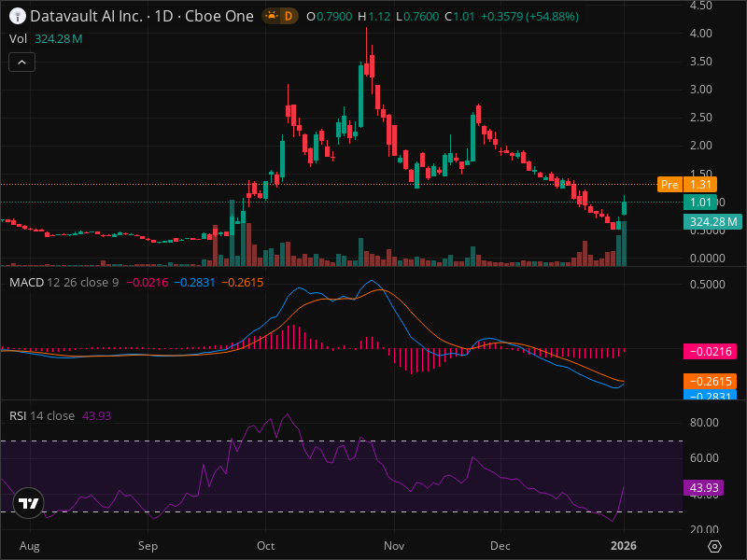Click the Dec label on time axis

point(500,546)
